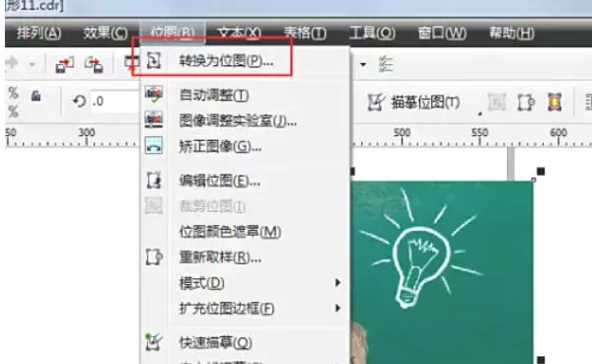This screenshot has width=592, height=364.
Task: Click the 描摹位图(T) button
Action: (x=413, y=103)
